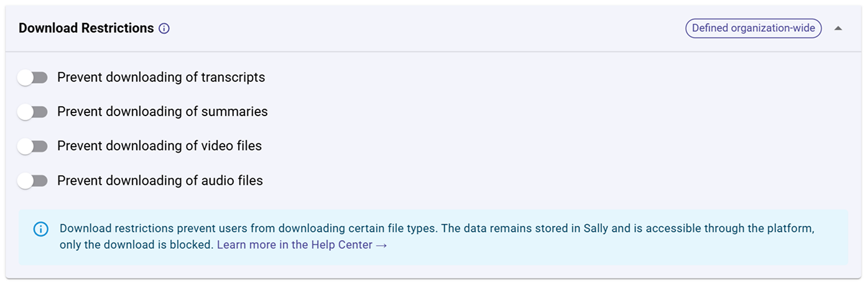Screen dimensions: 868x285
Task: Switch on Prevent downloading of audio files
Action: (x=33, y=181)
